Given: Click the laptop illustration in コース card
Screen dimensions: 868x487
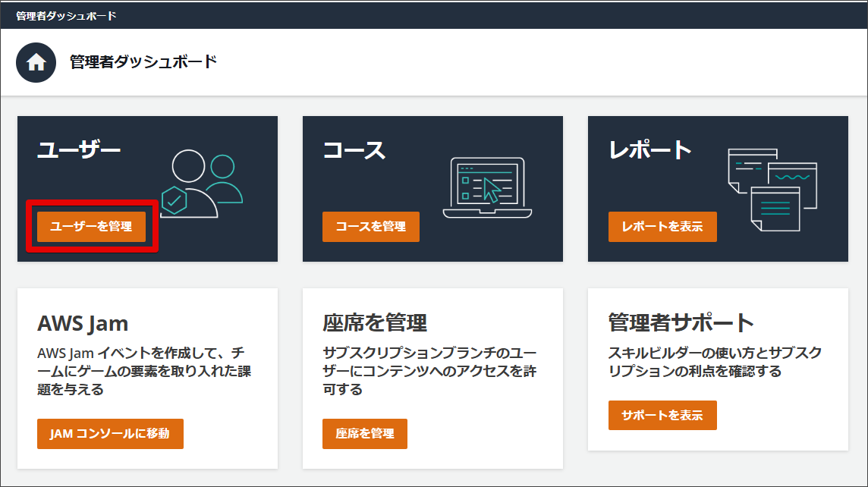Looking at the screenshot, I should tap(487, 187).
